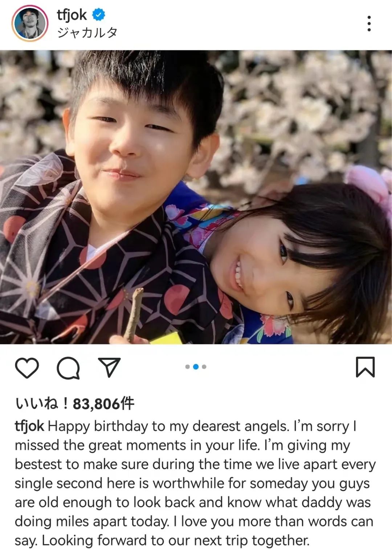
Task: Click the active blue carousel dot
Action: tap(196, 367)
